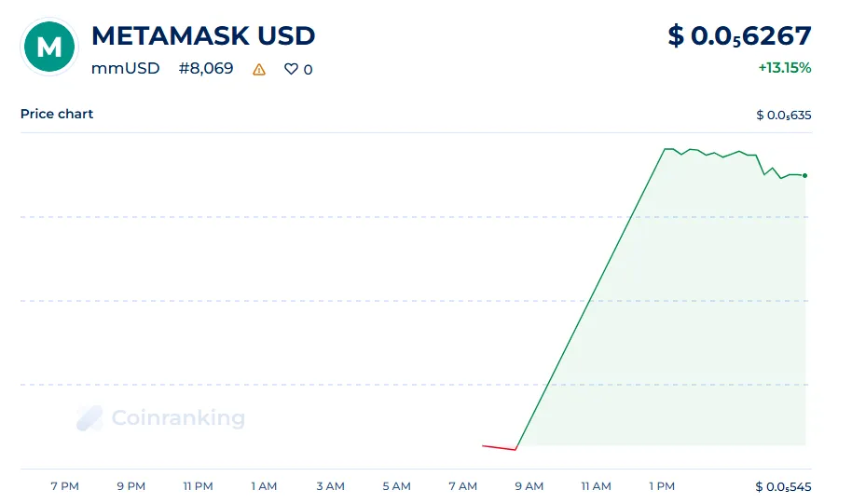Click the +13.15% price change value
The image size is (852, 504).
(x=784, y=68)
